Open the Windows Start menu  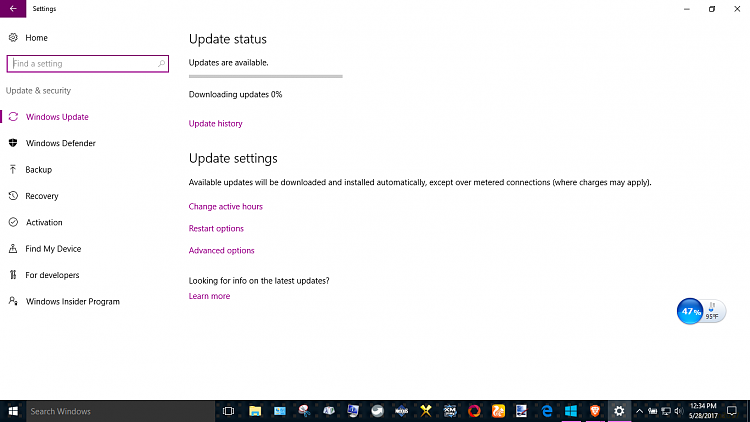[x=13, y=411]
